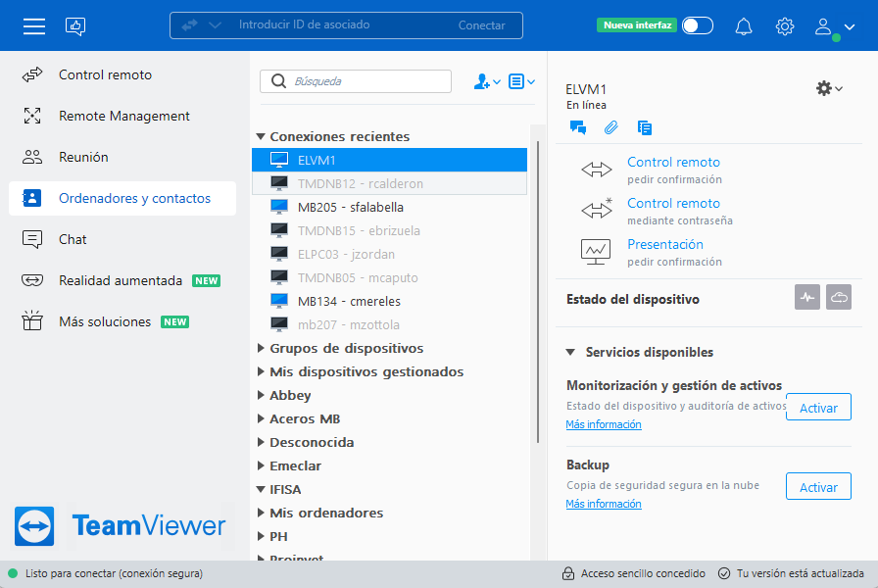Open the ELVM1 settings gear dropdown

(x=828, y=88)
